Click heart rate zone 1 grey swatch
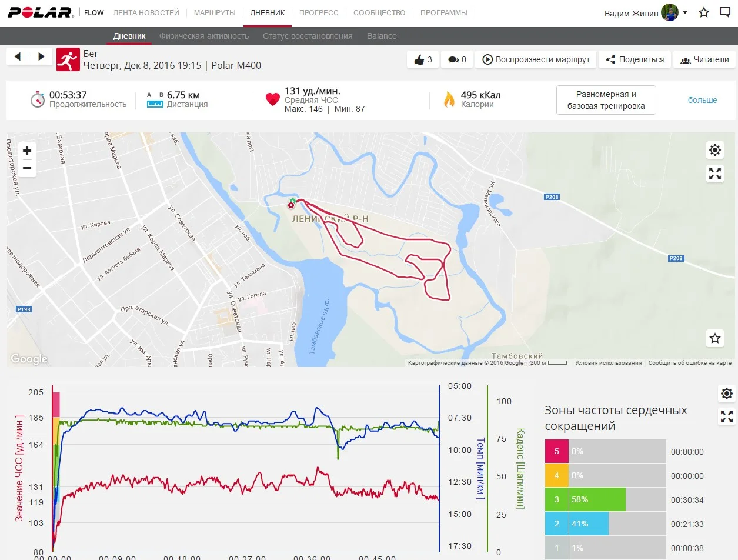 click(x=557, y=548)
